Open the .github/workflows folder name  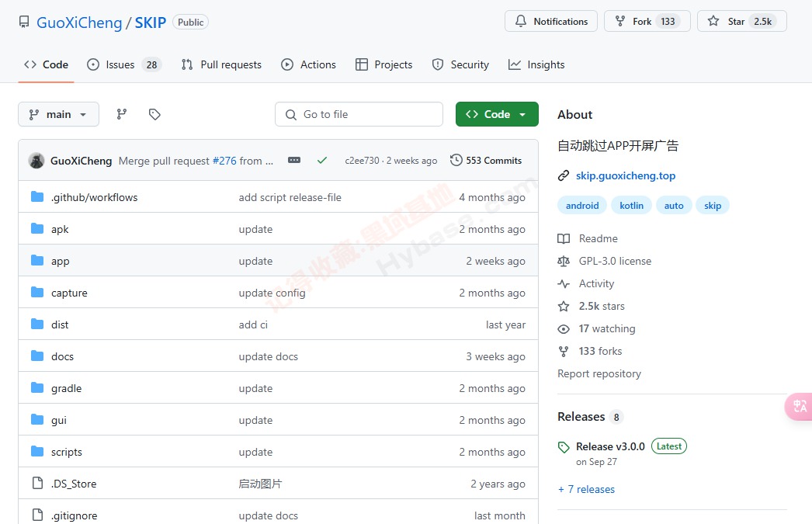coord(94,197)
